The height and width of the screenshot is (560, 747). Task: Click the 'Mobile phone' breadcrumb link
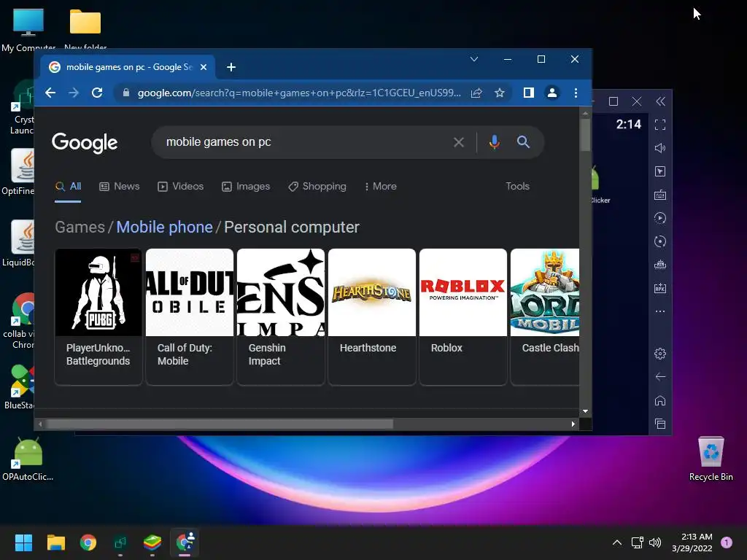164,227
